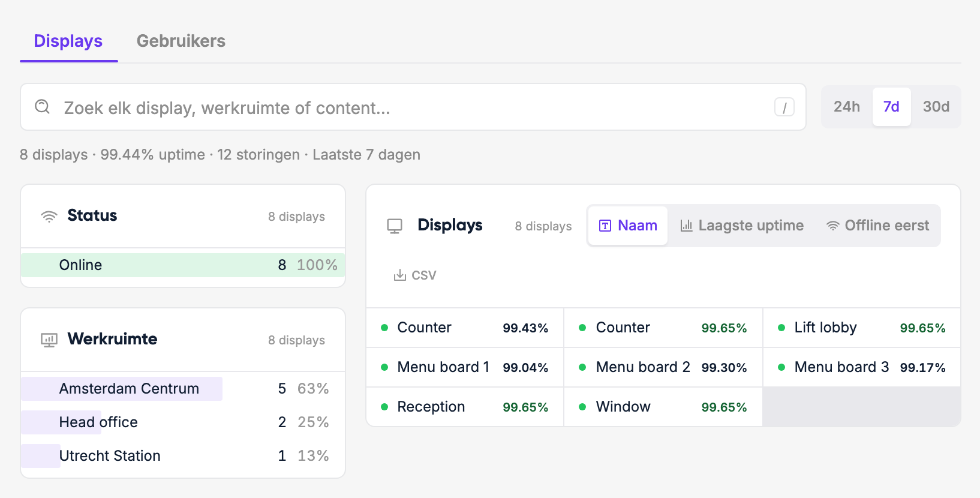Click the green status dot for Window
Viewport: 980px width, 498px height.
click(582, 407)
